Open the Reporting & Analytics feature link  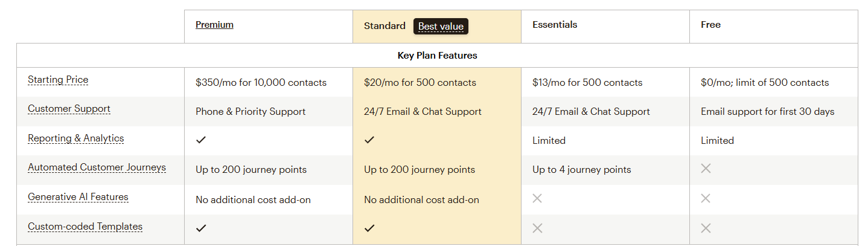[x=75, y=138]
